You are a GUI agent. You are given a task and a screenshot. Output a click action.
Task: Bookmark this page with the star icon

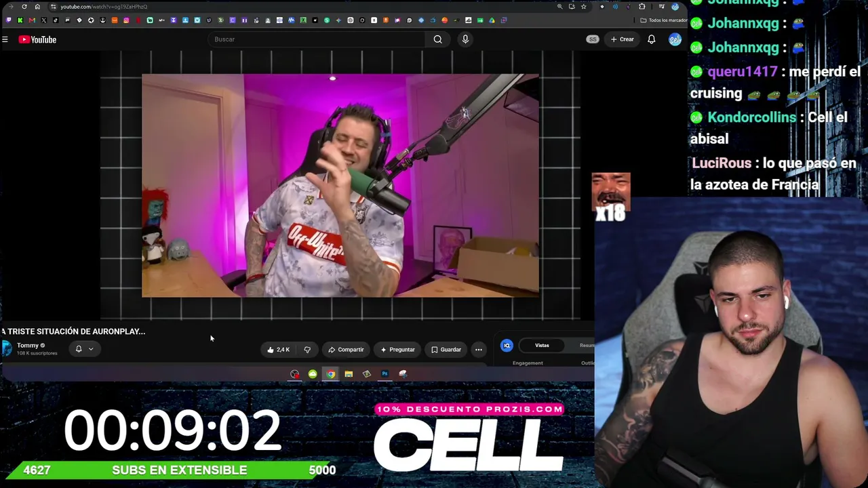[583, 7]
